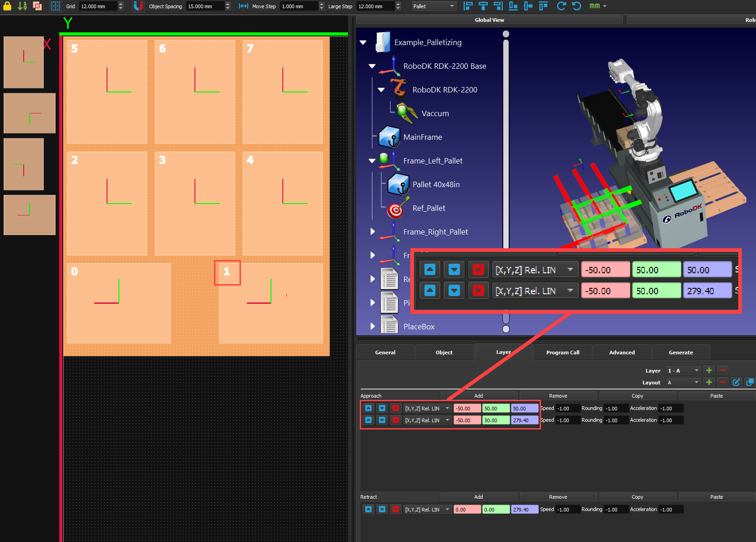Add a new layer with green plus
The width and height of the screenshot is (756, 542).
[709, 370]
